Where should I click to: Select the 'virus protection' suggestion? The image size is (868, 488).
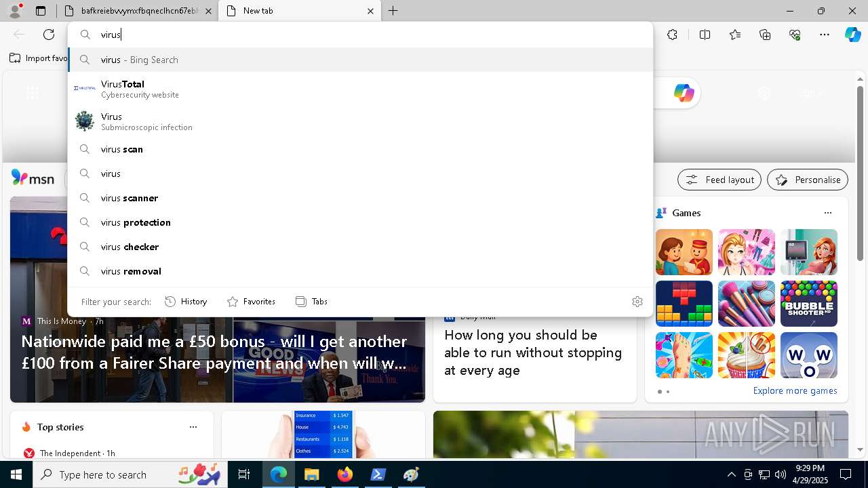pos(360,222)
